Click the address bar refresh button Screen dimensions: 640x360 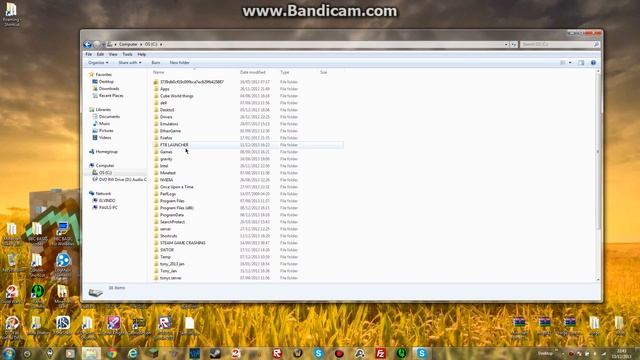(x=513, y=44)
